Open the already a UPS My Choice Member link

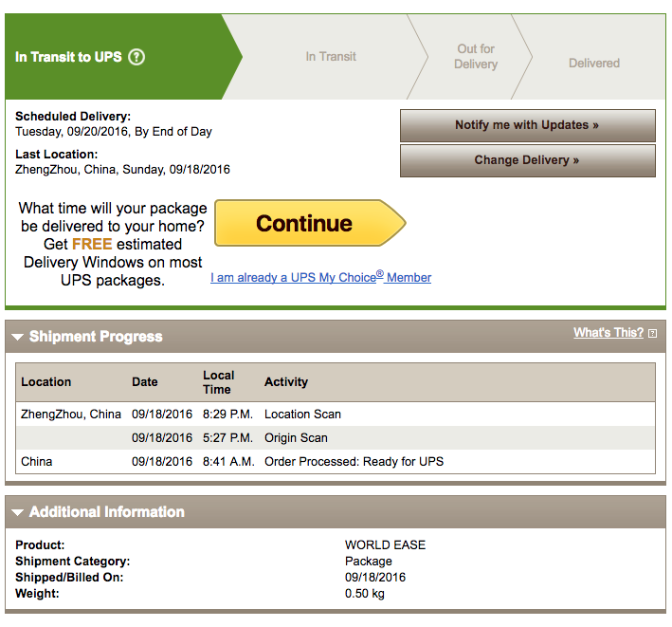point(320,277)
